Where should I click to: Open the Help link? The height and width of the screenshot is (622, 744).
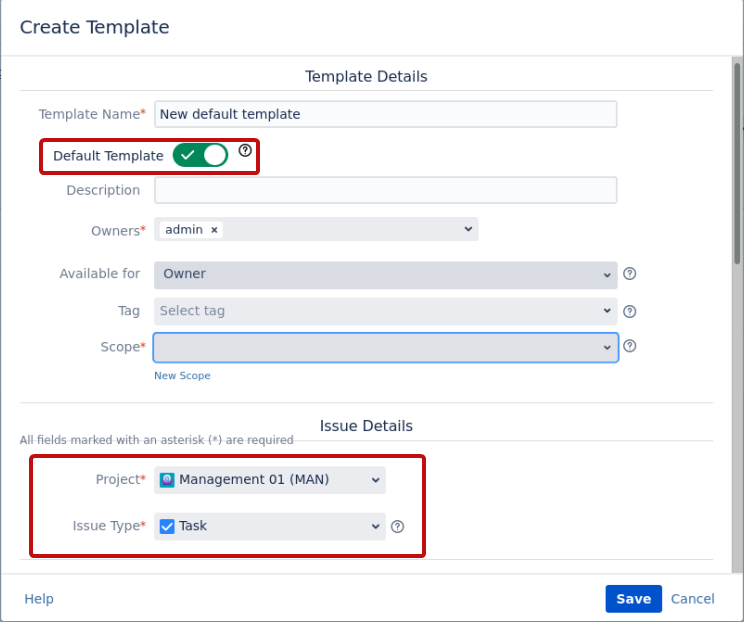tap(39, 599)
